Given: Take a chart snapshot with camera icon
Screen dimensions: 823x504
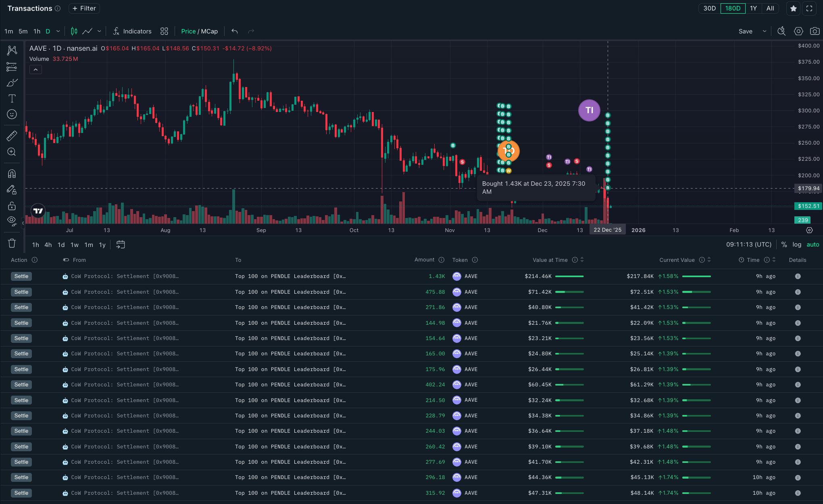Looking at the screenshot, I should point(815,31).
